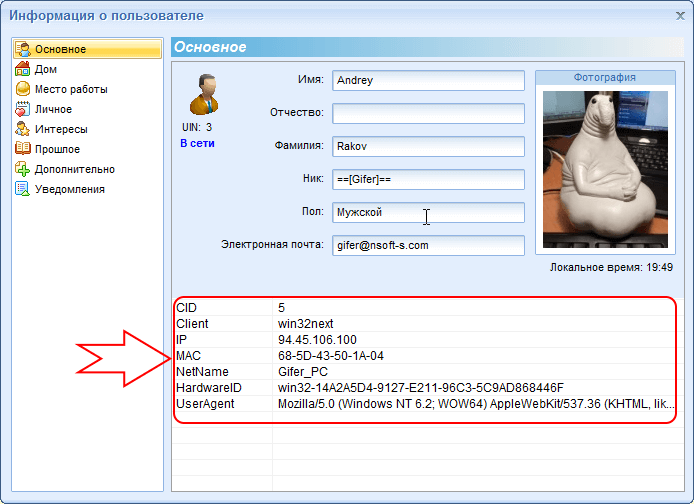
Task: Click the Пол field showing Мужской
Action: click(x=428, y=212)
